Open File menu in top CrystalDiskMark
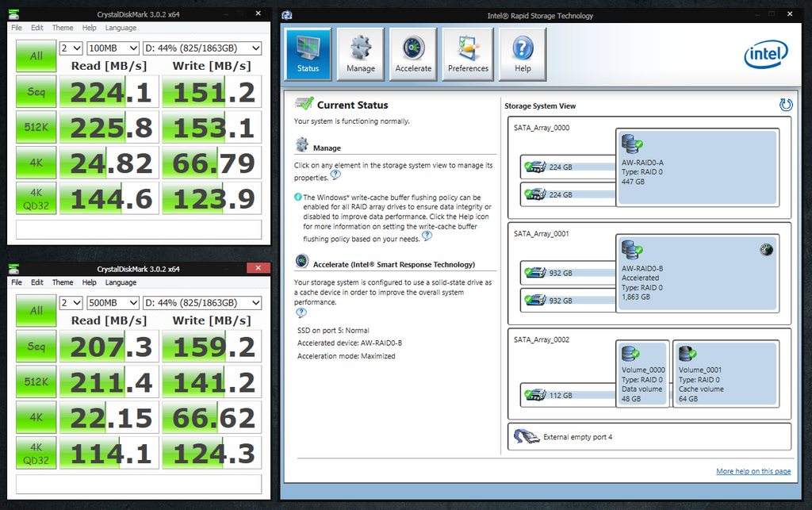The height and width of the screenshot is (510, 812). click(17, 28)
